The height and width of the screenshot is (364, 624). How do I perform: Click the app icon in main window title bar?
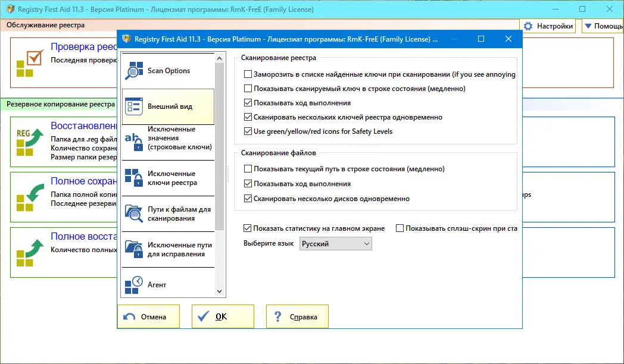[10, 9]
